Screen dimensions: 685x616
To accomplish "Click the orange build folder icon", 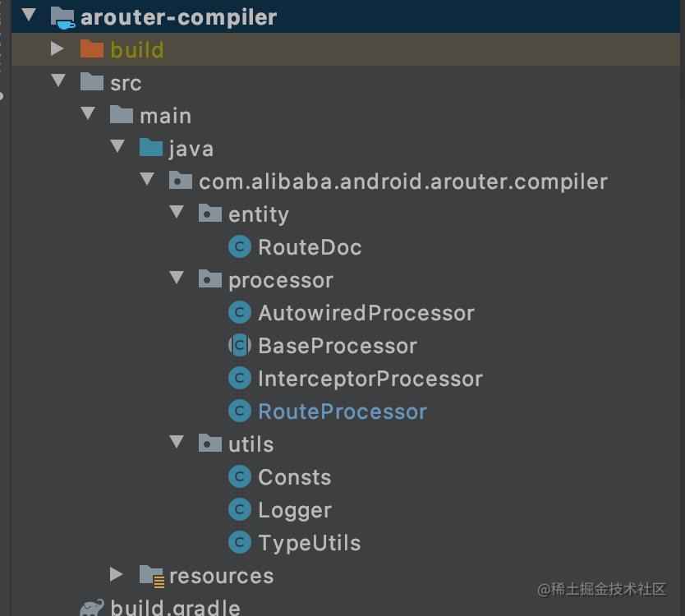I will click(x=92, y=49).
